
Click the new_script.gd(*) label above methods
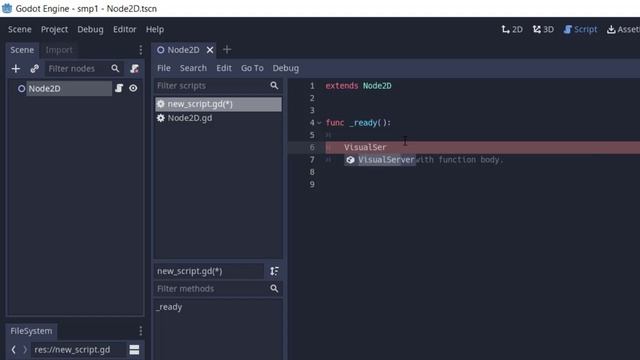click(x=209, y=271)
